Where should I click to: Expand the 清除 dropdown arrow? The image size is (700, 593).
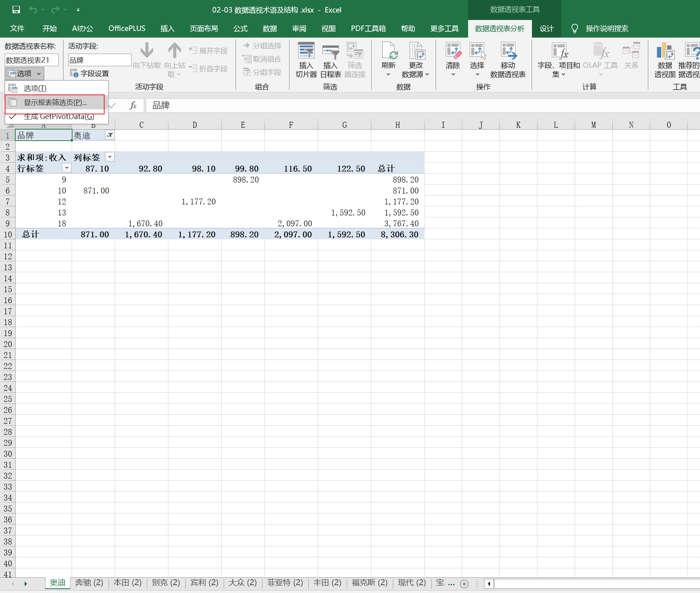coord(453,74)
